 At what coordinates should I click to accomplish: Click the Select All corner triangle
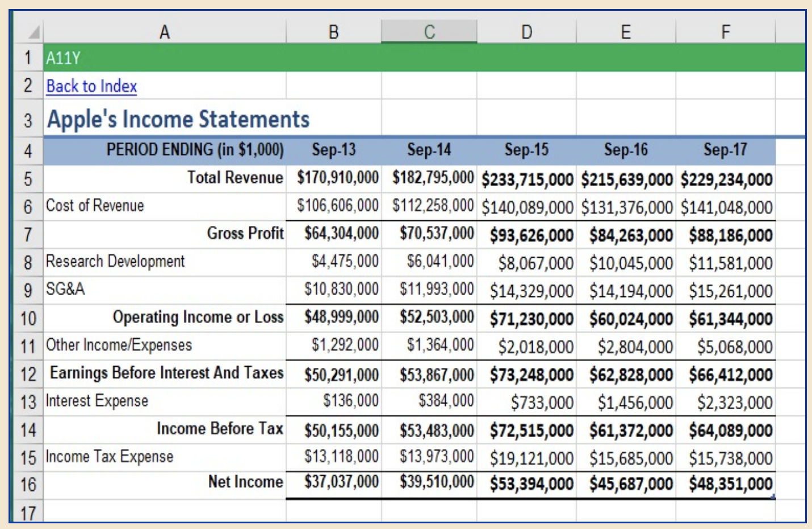(x=35, y=32)
